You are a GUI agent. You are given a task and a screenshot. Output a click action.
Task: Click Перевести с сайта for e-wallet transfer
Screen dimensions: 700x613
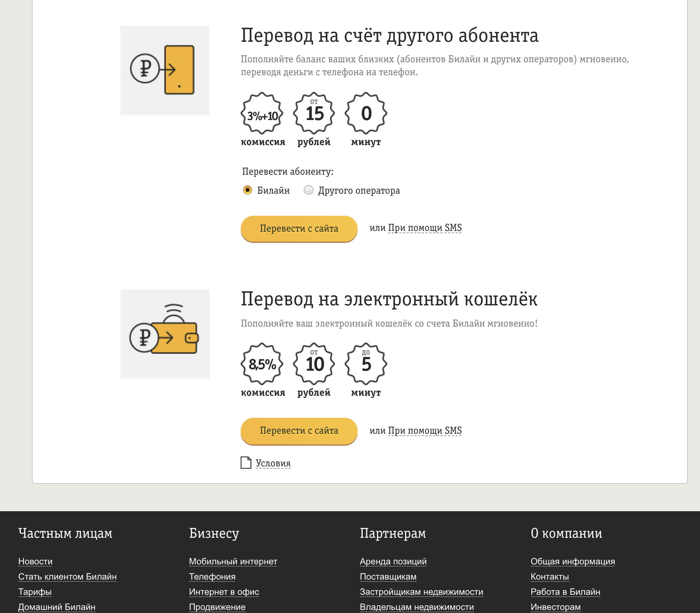coord(298,431)
